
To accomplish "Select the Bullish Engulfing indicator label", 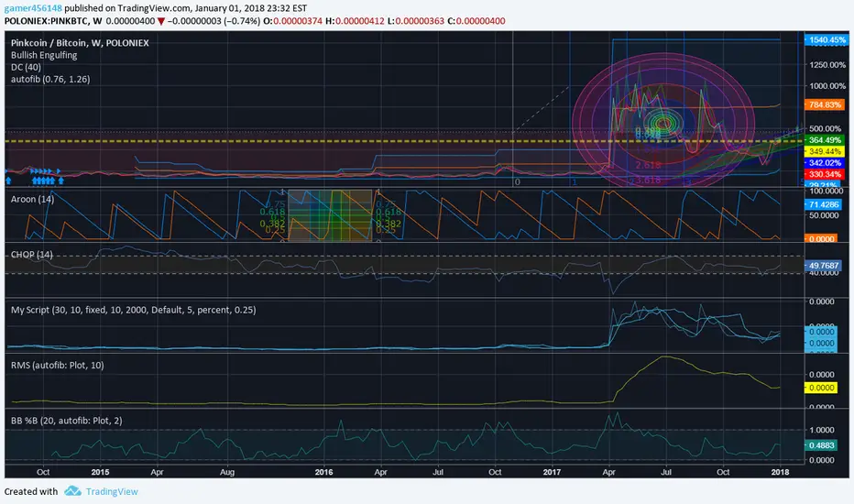I will click(x=44, y=55).
